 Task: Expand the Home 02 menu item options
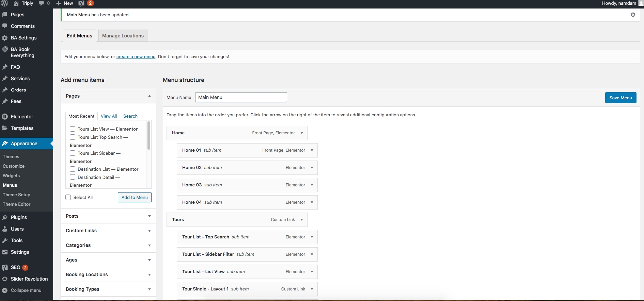tap(312, 168)
